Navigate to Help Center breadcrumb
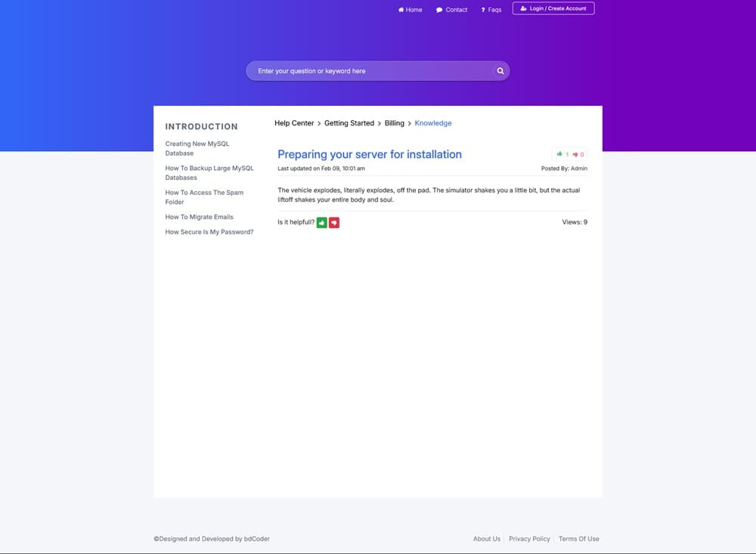 coord(294,123)
